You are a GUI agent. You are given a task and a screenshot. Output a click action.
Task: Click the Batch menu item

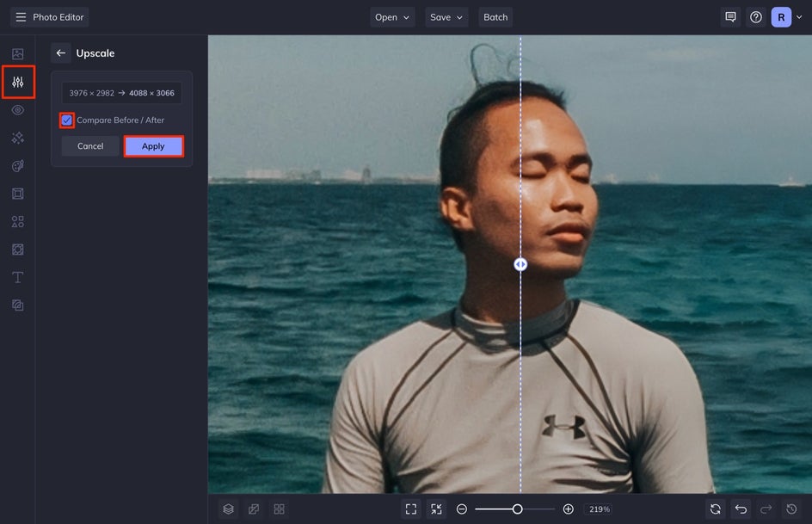[x=495, y=17]
